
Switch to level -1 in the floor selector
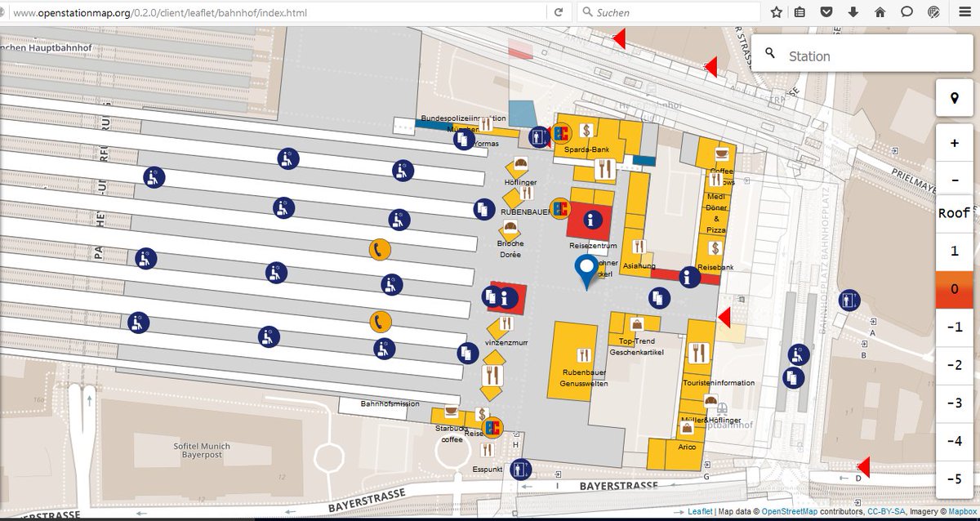coord(954,327)
